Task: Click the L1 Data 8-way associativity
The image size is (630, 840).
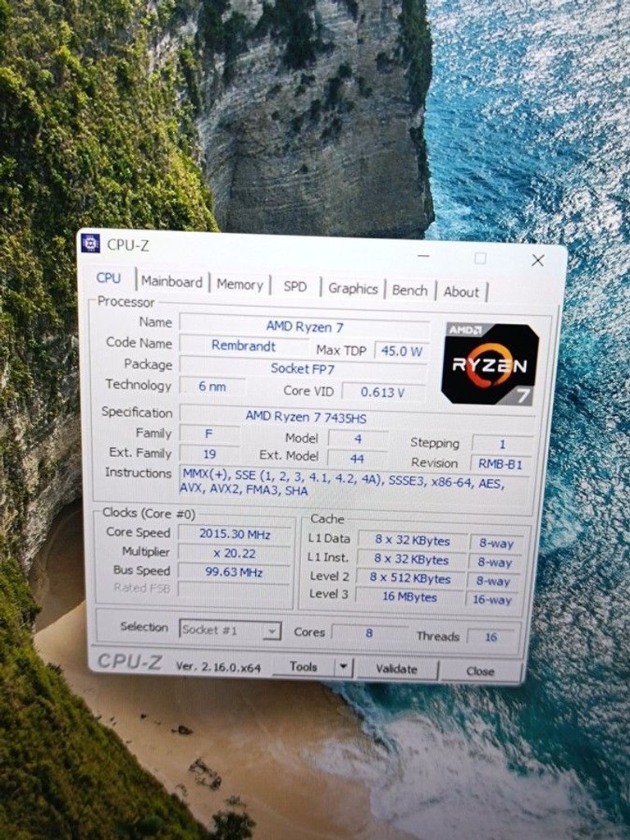Action: pos(496,544)
